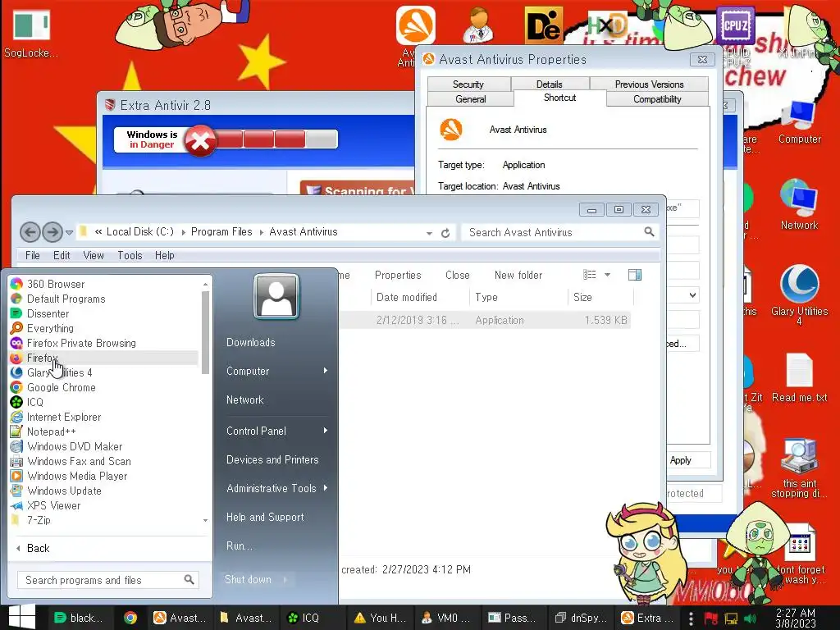This screenshot has width=840, height=630.
Task: Click the Start menu programs scrollbar
Action: [205, 332]
